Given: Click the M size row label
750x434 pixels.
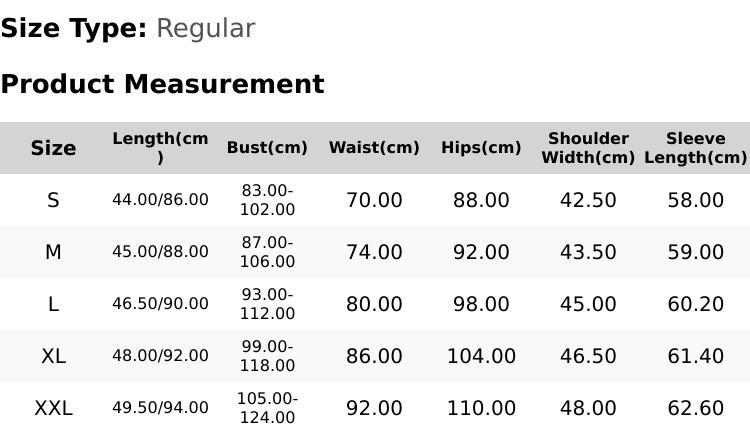Looking at the screenshot, I should [53, 252].
